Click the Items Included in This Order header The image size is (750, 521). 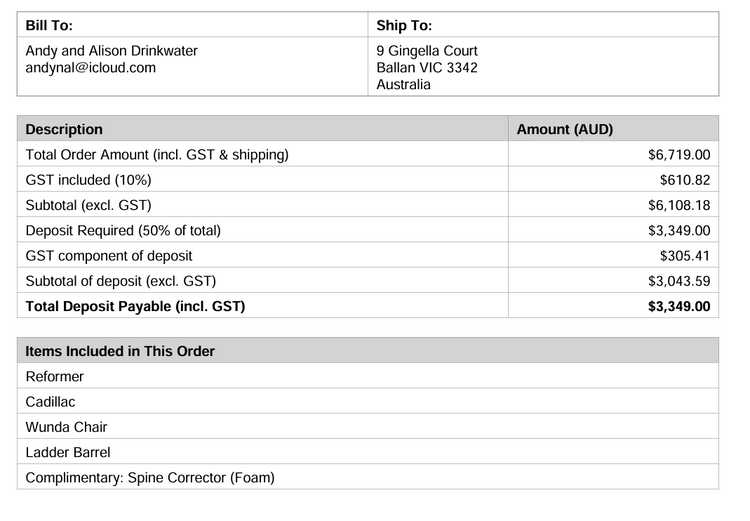click(x=120, y=351)
